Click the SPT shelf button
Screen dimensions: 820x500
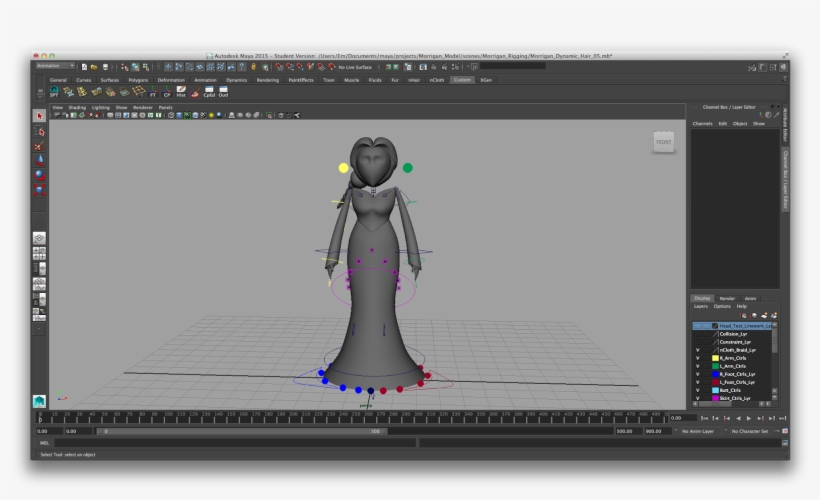[x=54, y=92]
